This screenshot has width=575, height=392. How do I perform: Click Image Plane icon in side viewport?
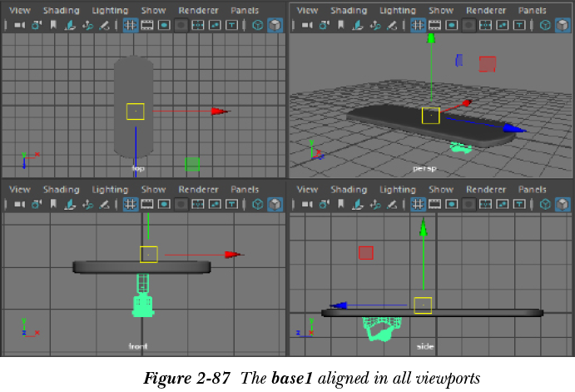(x=356, y=205)
